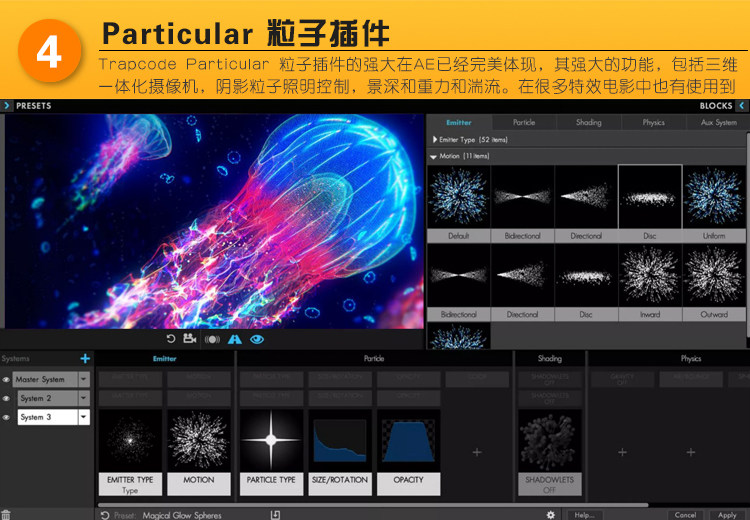Add a new system with plus icon
Viewport: 750px width, 520px height.
(x=85, y=358)
